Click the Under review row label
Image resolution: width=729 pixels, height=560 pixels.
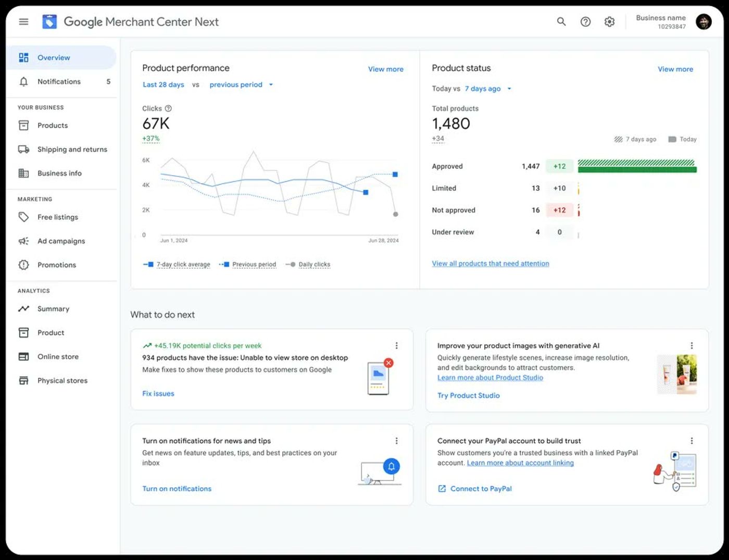(453, 232)
